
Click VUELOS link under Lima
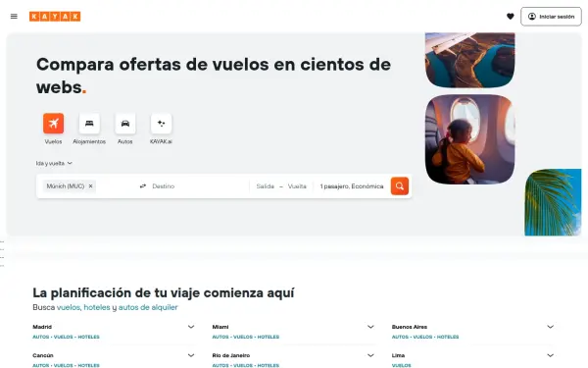point(401,365)
